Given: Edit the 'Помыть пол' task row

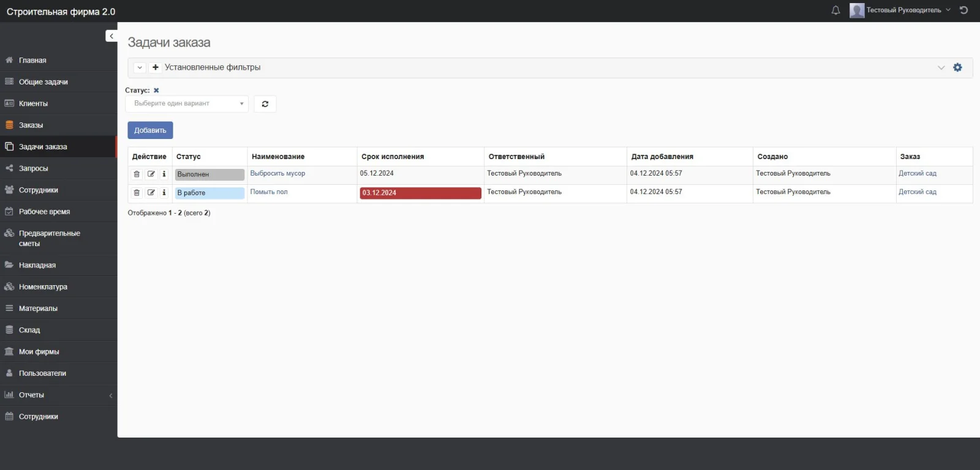Looking at the screenshot, I should (x=151, y=193).
